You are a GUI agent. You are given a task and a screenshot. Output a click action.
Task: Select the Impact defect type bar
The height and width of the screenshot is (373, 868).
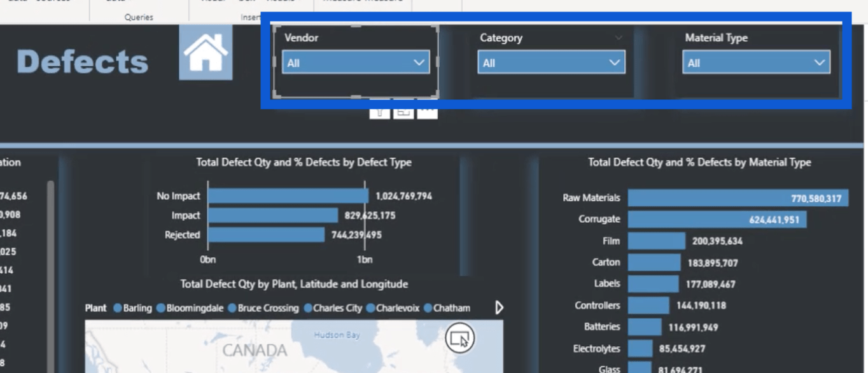273,215
